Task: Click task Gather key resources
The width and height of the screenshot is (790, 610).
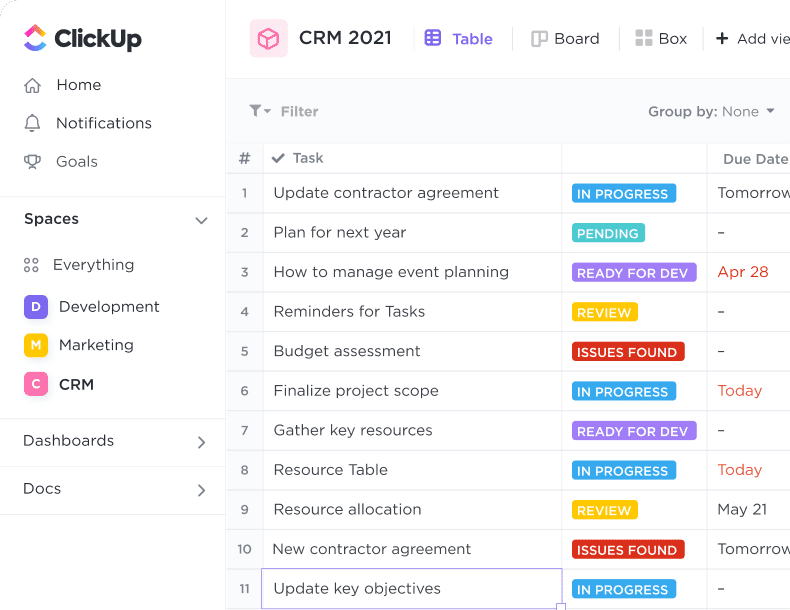Action: pos(353,430)
